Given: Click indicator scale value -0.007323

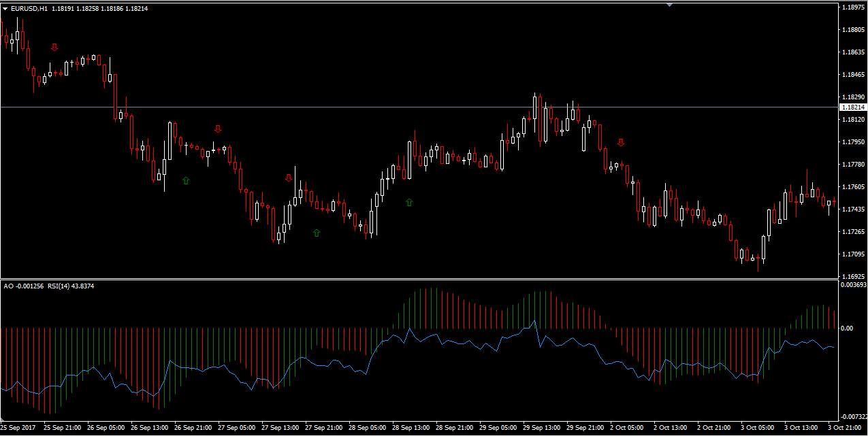Looking at the screenshot, I should point(853,416).
